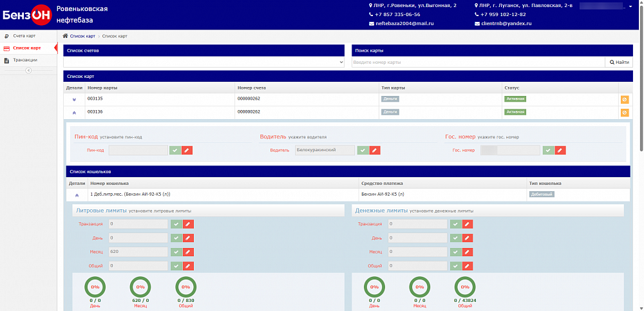Confirm the Водитель field with green check
Screen dimensions: 644x311
[363, 151]
